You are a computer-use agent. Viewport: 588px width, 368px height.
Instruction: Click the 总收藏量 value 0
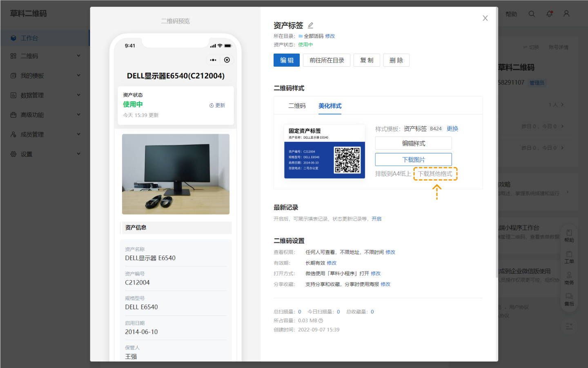tap(372, 312)
